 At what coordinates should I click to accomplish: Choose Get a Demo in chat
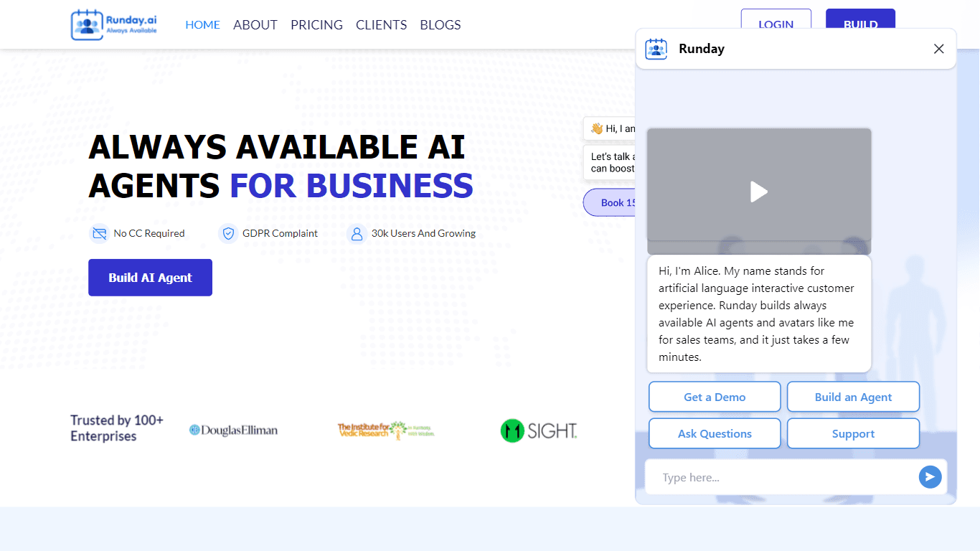click(715, 397)
